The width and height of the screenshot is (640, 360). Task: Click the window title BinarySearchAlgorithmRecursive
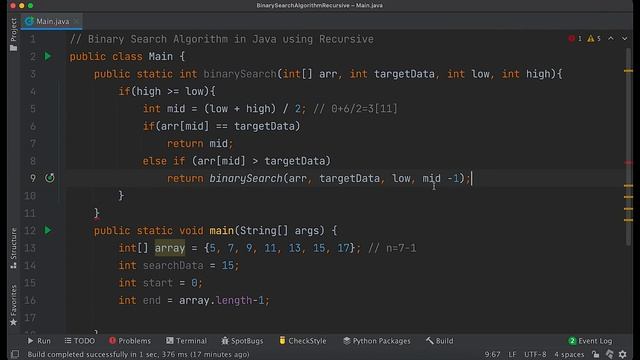303,5
